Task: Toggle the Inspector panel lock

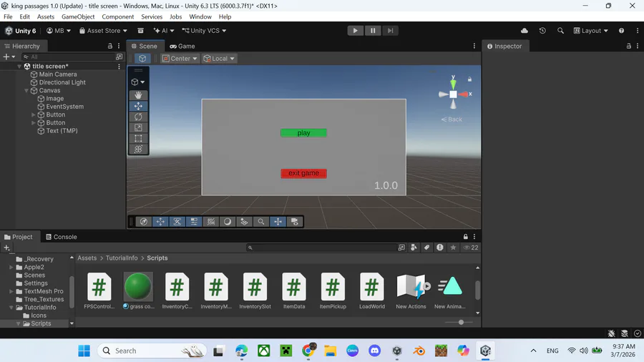Action: coord(629,46)
